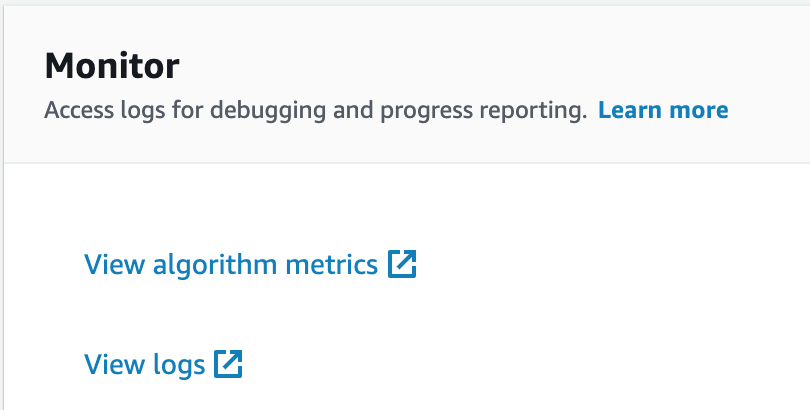Open the View algorithm metrics link
The image size is (810, 410).
[250, 264]
